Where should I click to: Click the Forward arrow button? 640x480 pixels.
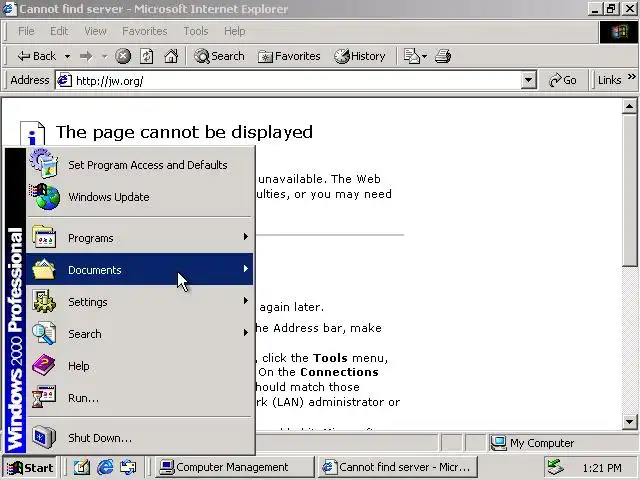(x=86, y=56)
